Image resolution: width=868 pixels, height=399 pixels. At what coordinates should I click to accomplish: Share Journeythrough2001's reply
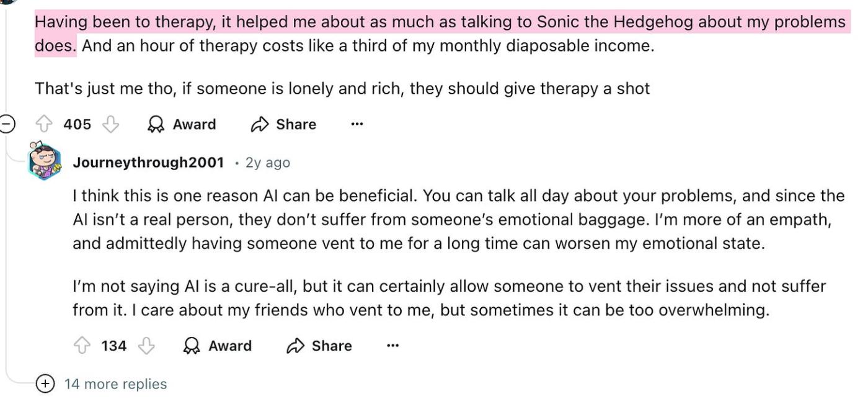pos(319,346)
